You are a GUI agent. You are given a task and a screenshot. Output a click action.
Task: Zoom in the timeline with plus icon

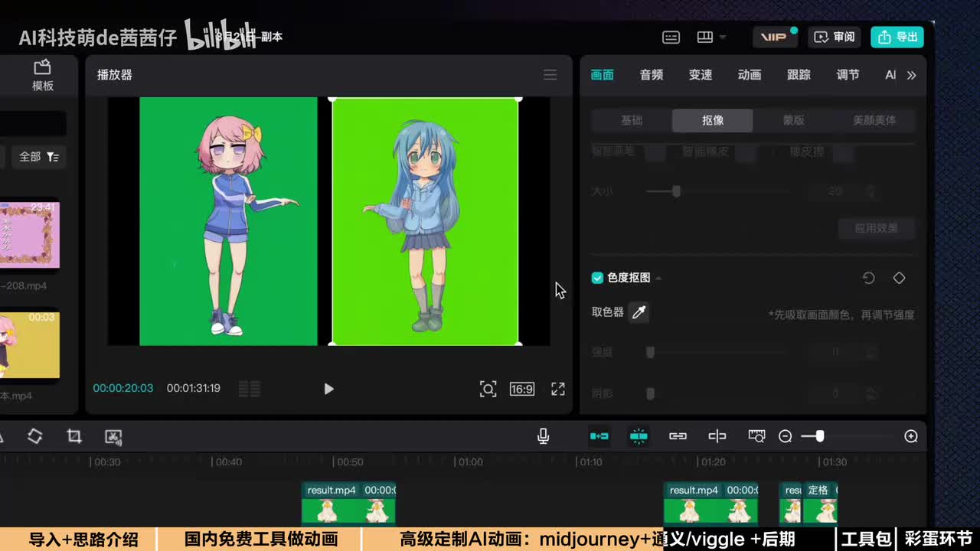click(910, 436)
